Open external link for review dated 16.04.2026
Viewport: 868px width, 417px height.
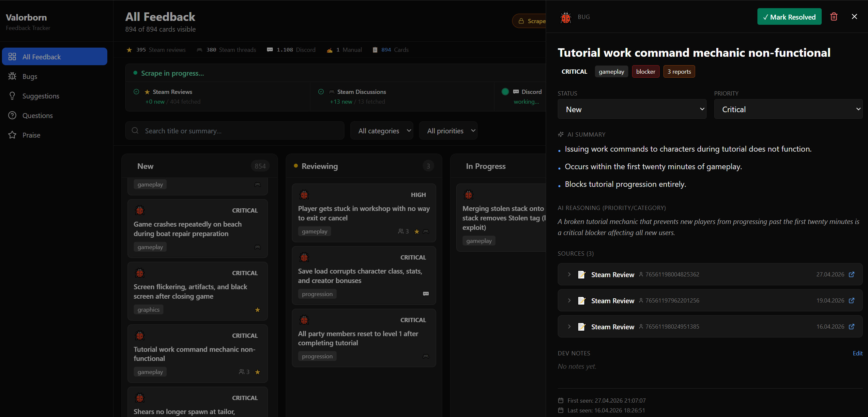851,326
